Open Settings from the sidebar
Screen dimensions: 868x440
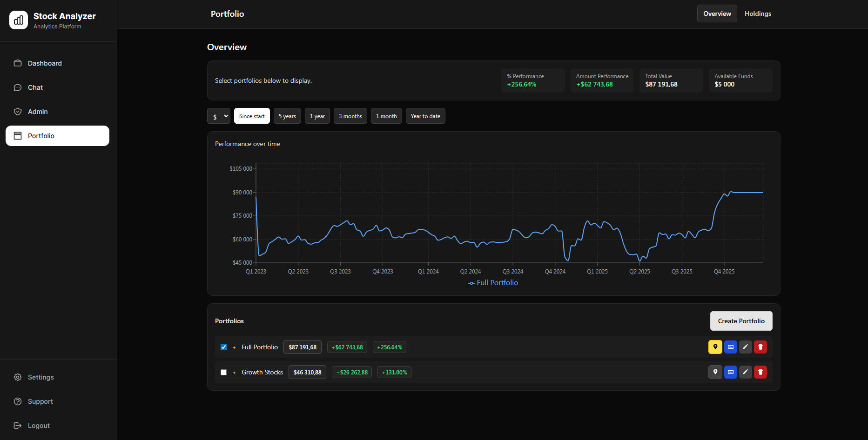pyautogui.click(x=40, y=377)
